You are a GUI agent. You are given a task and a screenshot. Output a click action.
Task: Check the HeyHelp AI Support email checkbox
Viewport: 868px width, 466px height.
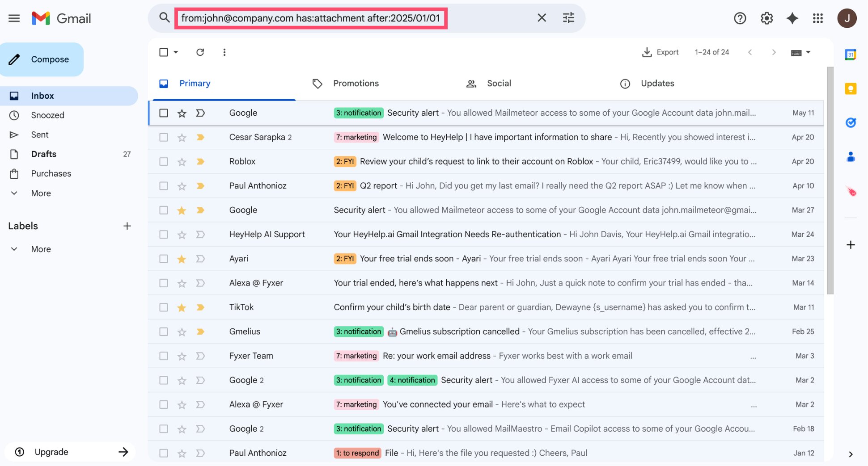tap(164, 235)
